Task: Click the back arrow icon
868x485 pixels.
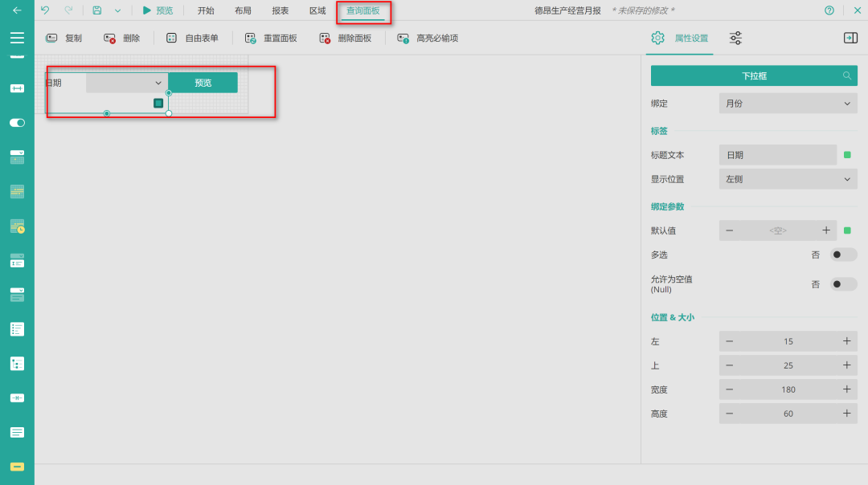Action: (17, 10)
